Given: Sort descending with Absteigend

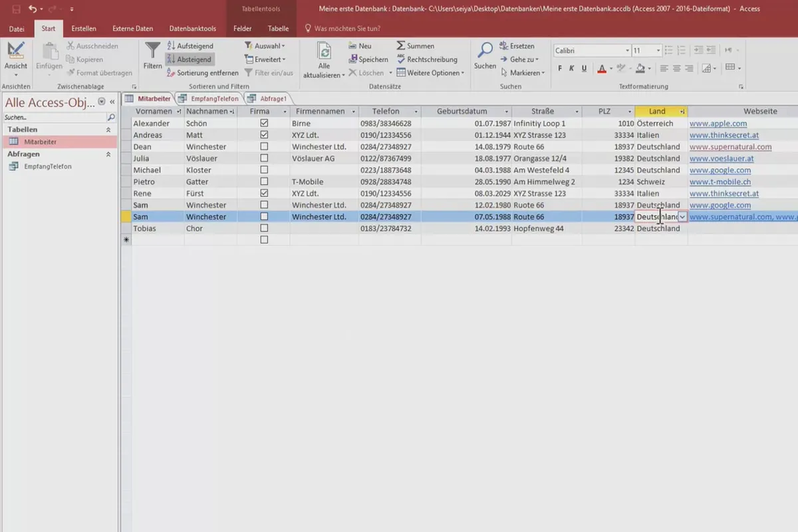Looking at the screenshot, I should 190,59.
